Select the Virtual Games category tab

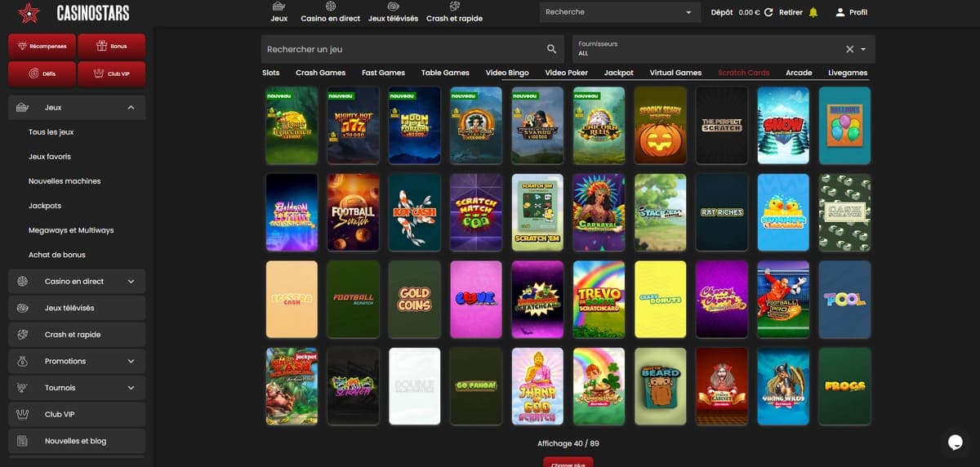(675, 73)
